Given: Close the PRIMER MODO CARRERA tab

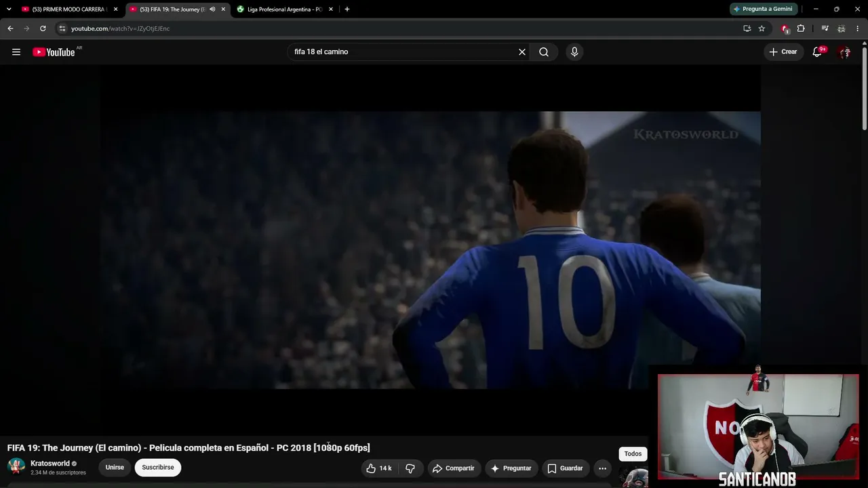Looking at the screenshot, I should 116,9.
